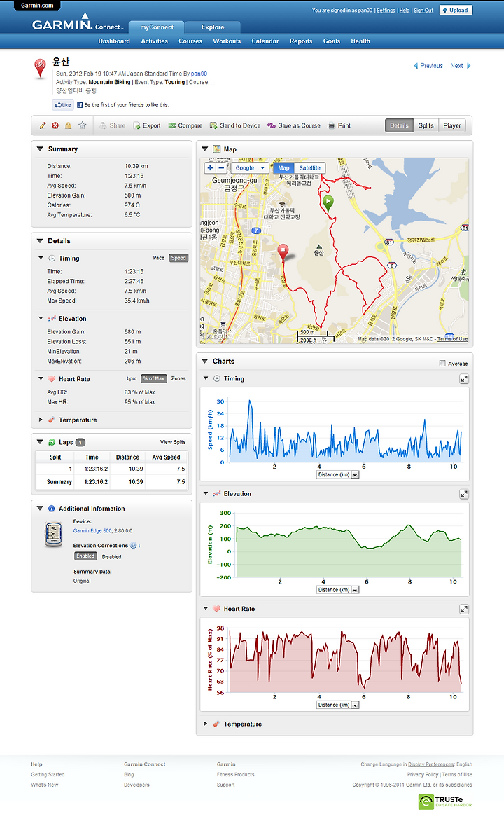Screen dimensions: 504x826
Task: Open the Workouts menu item
Action: click(227, 41)
